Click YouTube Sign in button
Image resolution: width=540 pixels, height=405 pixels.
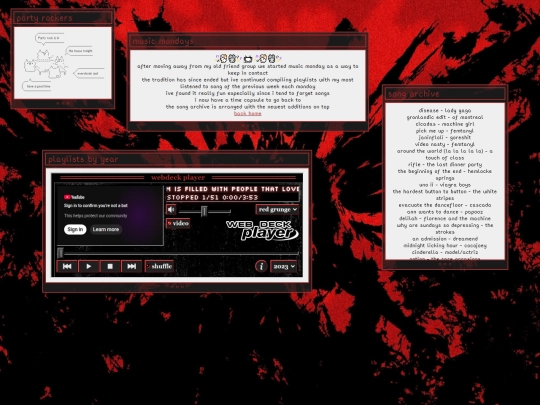pyautogui.click(x=75, y=229)
